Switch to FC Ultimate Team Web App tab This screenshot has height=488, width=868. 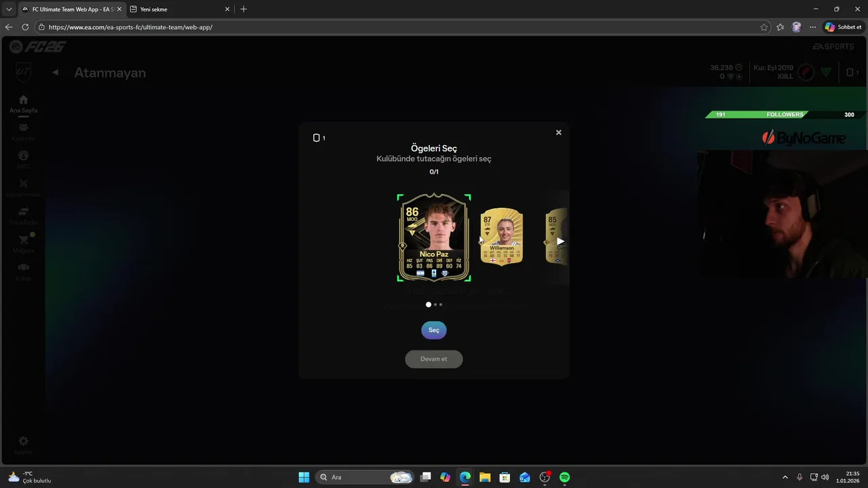[x=71, y=9]
